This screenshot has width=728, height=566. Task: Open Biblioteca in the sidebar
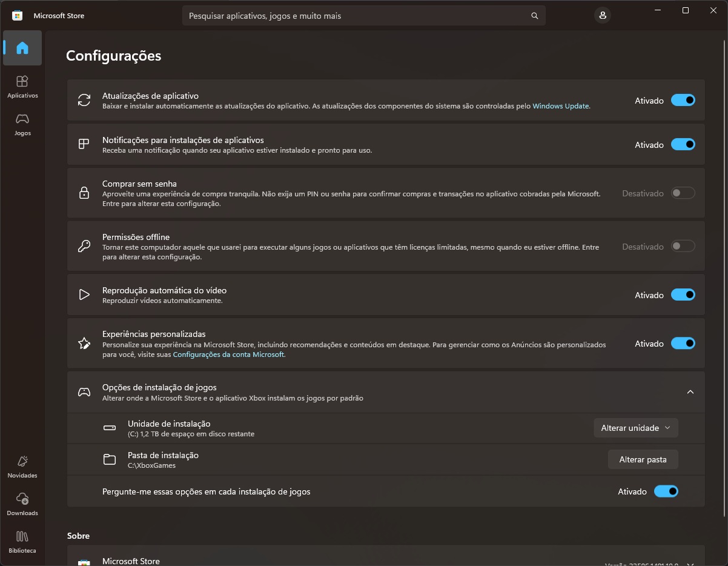click(22, 541)
